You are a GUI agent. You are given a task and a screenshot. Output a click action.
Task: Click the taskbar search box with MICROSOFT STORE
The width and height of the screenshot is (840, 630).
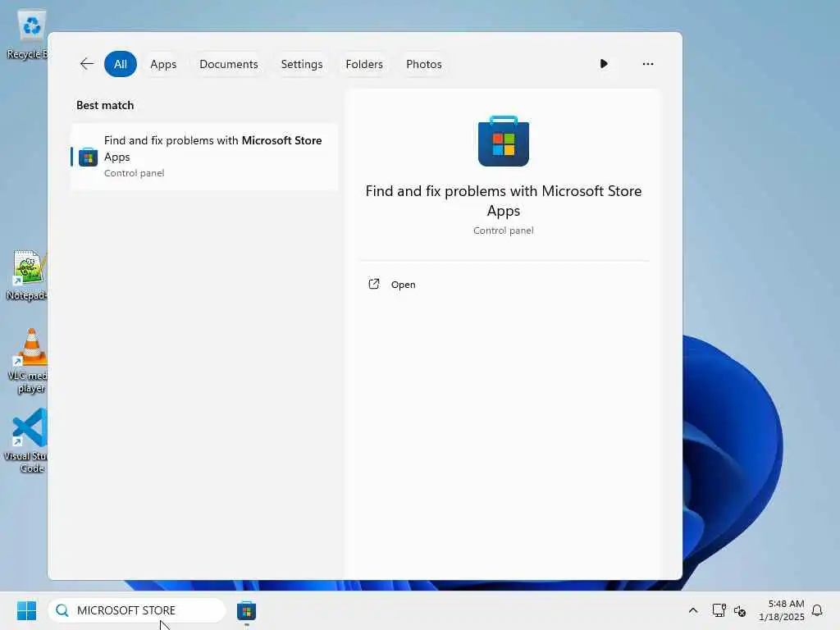(x=137, y=610)
